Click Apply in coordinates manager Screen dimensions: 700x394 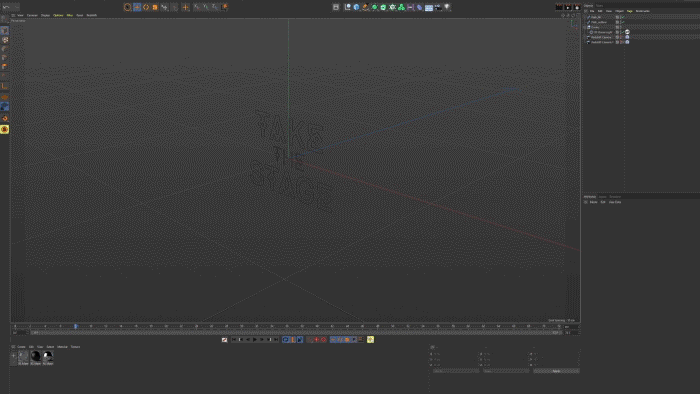556,371
